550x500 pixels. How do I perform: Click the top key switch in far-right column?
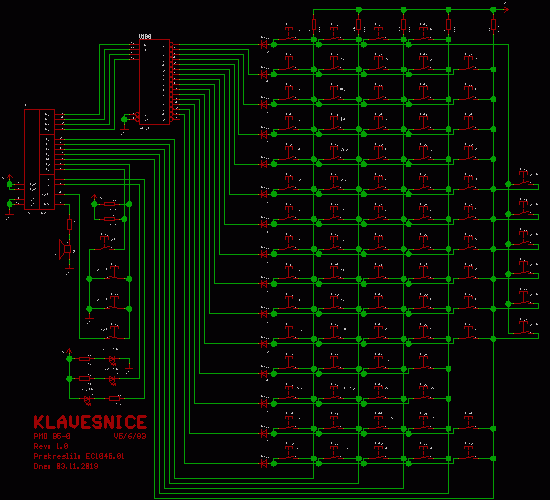pos(524,177)
